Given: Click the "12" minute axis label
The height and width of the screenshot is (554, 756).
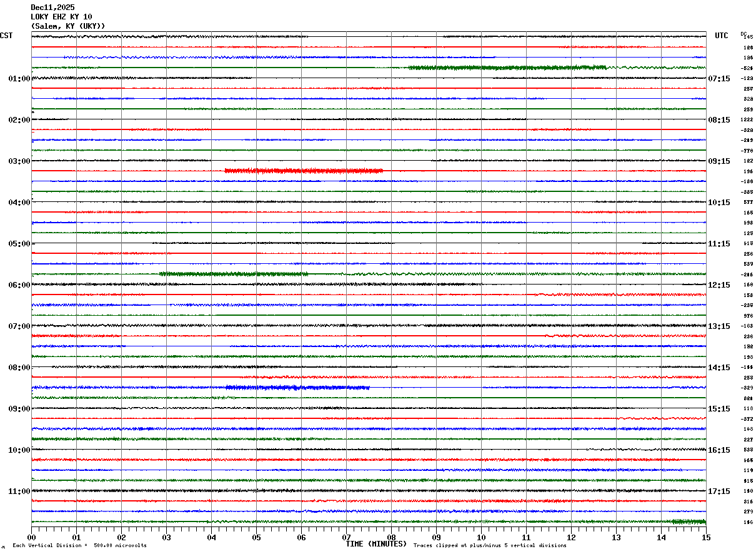Looking at the screenshot, I should 571,537.
